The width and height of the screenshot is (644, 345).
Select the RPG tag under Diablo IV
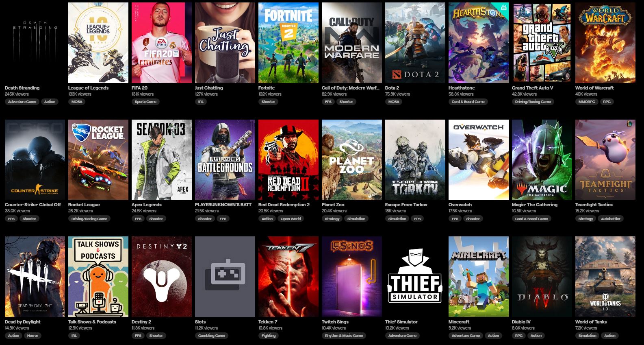519,336
